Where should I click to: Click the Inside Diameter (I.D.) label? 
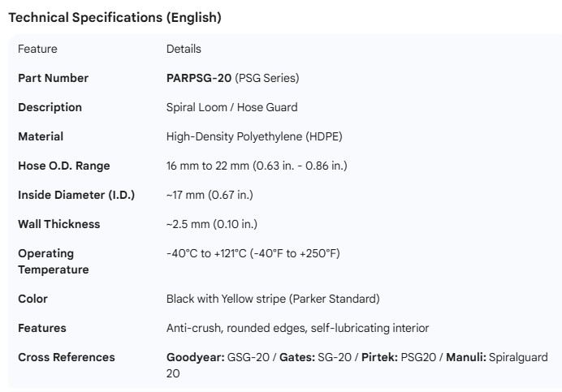click(x=76, y=195)
